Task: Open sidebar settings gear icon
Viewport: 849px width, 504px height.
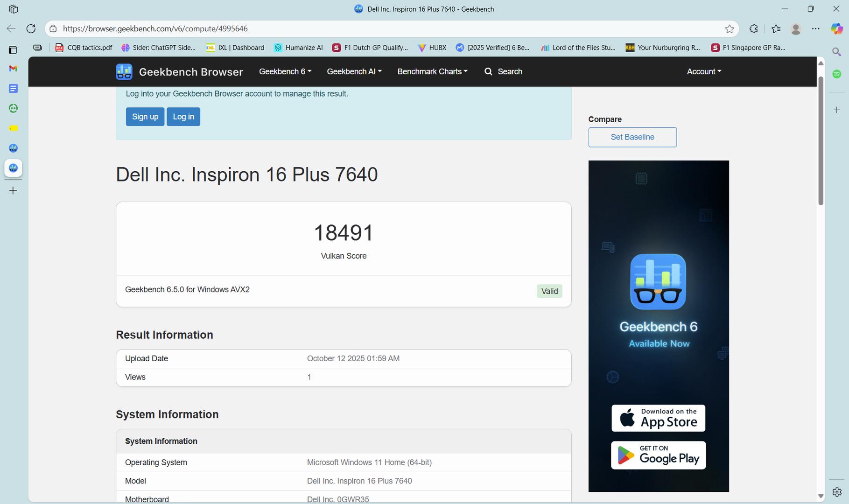Action: coord(837,492)
